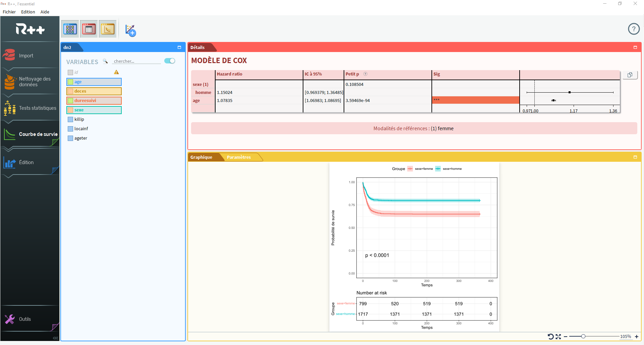Click the IC à 95% column header
Screen dimensions: 644x345
324,74
